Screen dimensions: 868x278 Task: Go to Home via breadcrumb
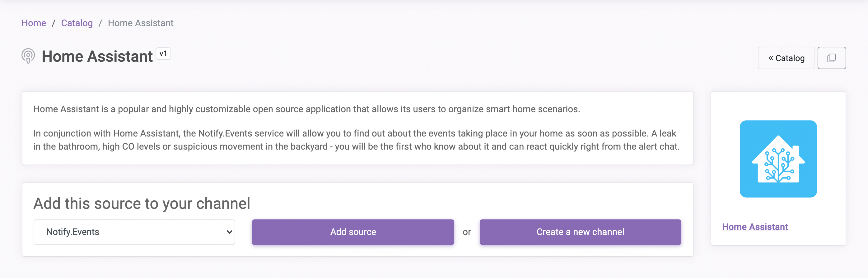click(x=34, y=23)
